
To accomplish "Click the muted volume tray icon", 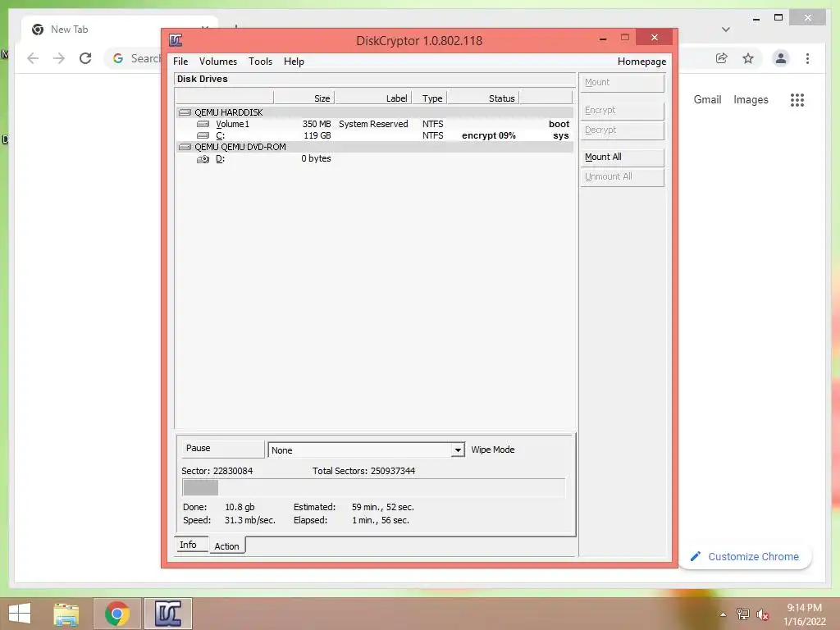I will click(x=762, y=614).
